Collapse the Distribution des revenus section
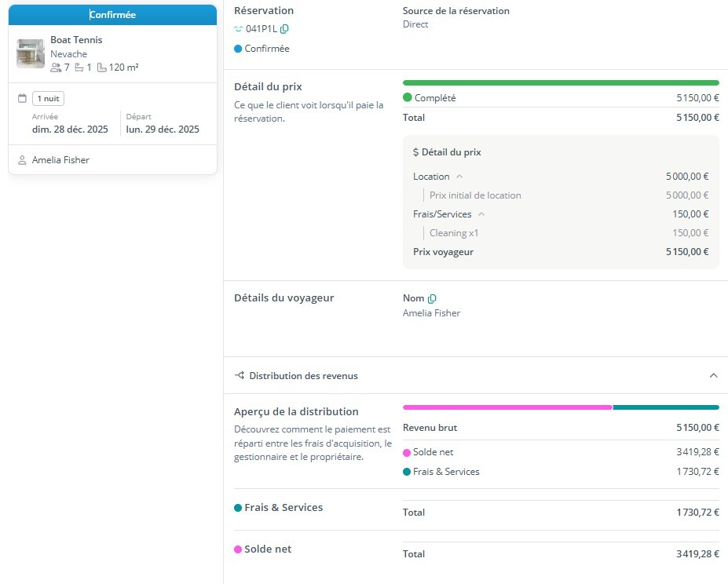 [x=713, y=376]
